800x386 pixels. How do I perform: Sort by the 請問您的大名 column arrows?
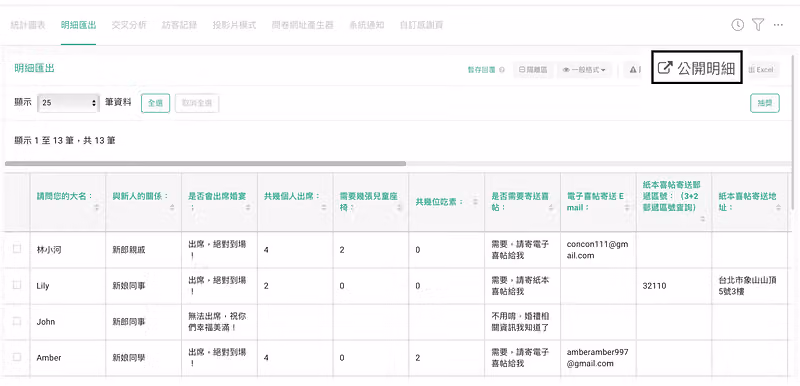(x=97, y=207)
